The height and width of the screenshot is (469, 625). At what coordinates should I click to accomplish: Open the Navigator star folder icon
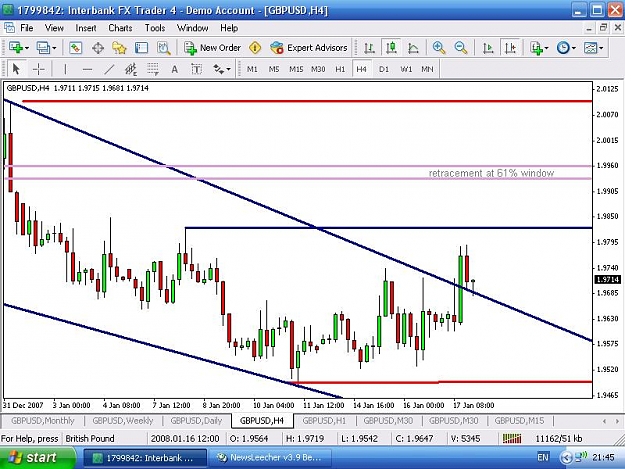tap(119, 48)
